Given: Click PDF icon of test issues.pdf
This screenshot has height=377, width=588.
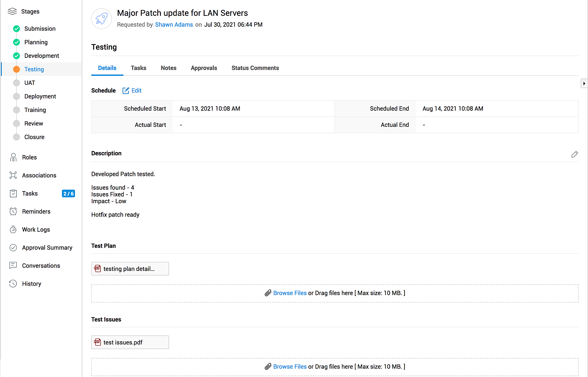Looking at the screenshot, I should (97, 342).
